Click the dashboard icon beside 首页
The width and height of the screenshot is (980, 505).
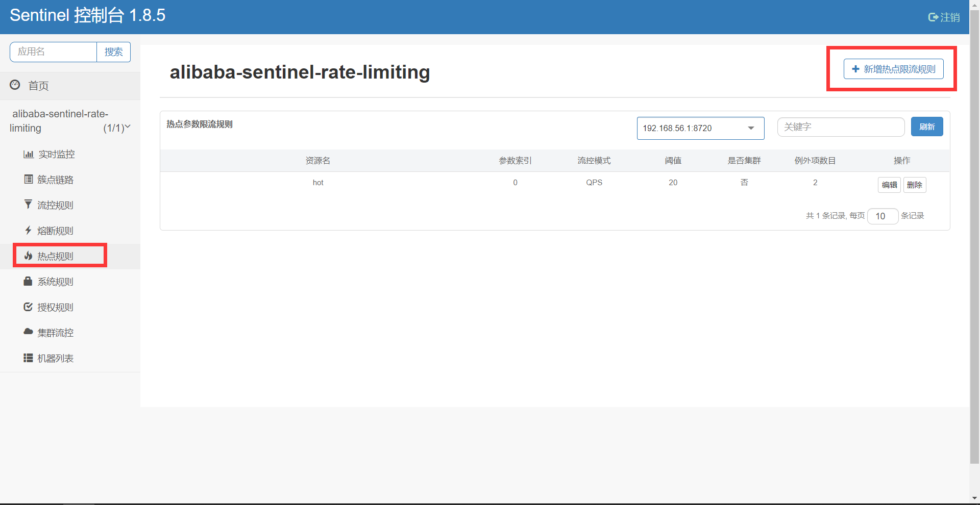tap(15, 85)
